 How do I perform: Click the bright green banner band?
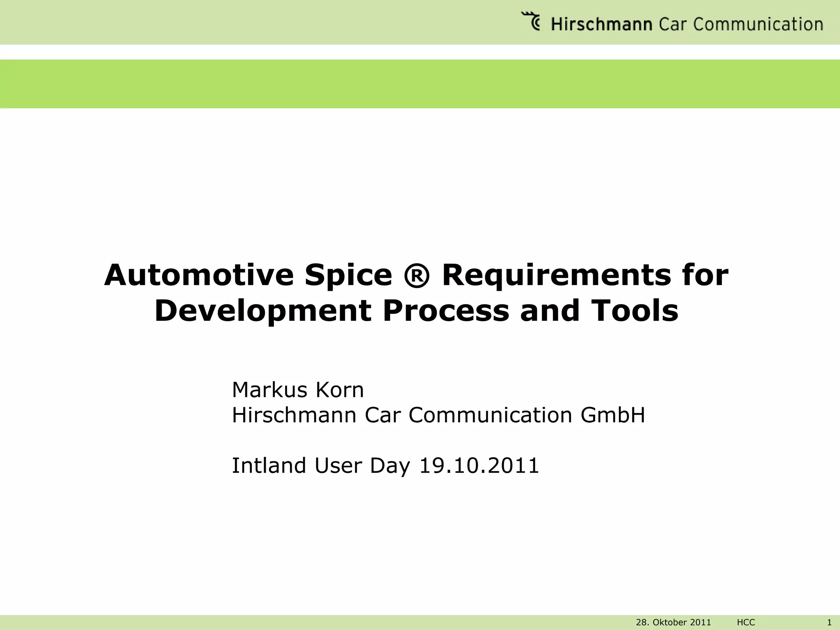tap(420, 84)
